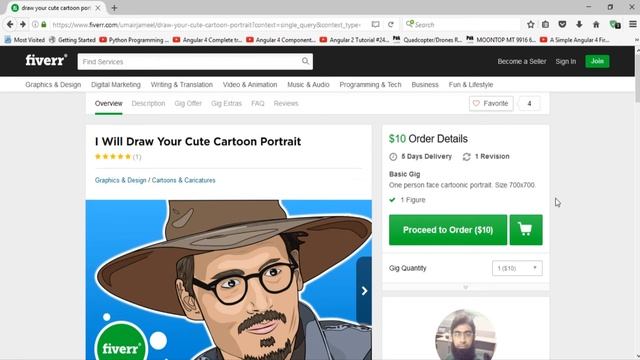Click the favorites count 4 badge

[x=529, y=103]
